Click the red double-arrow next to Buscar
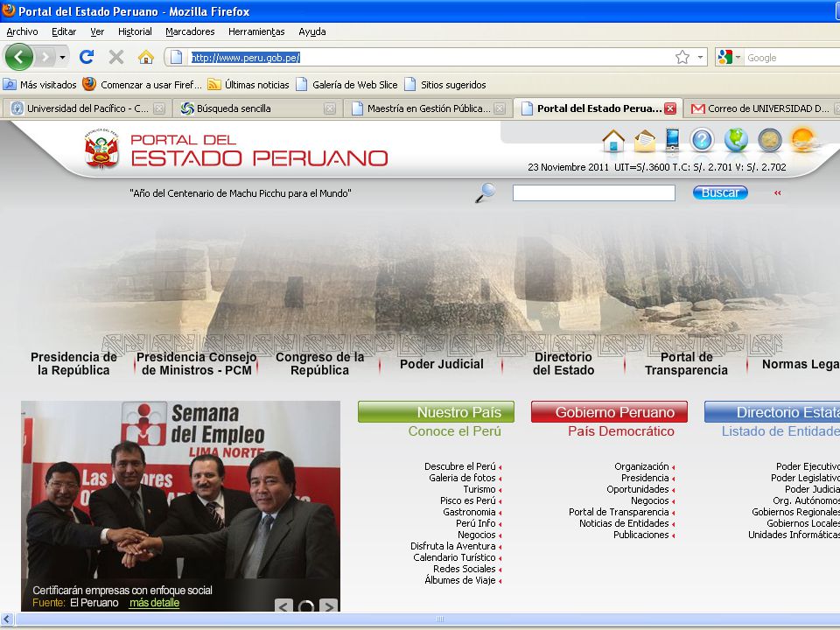The image size is (840, 630). coord(777,192)
